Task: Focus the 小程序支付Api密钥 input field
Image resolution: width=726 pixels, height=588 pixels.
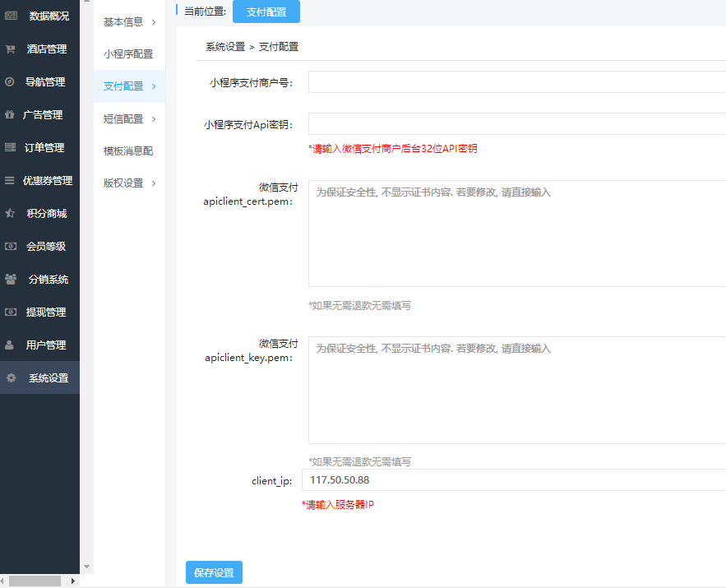Action: [x=516, y=123]
